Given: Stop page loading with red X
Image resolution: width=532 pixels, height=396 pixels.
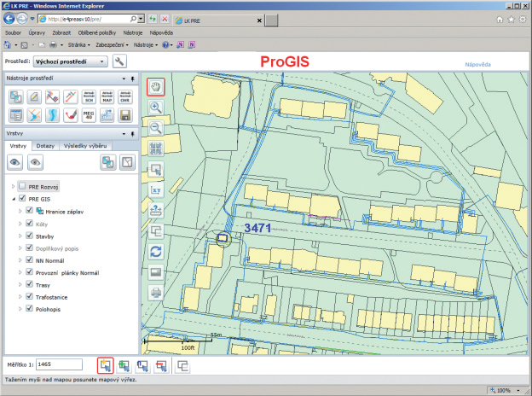Looking at the screenshot, I should 165,19.
